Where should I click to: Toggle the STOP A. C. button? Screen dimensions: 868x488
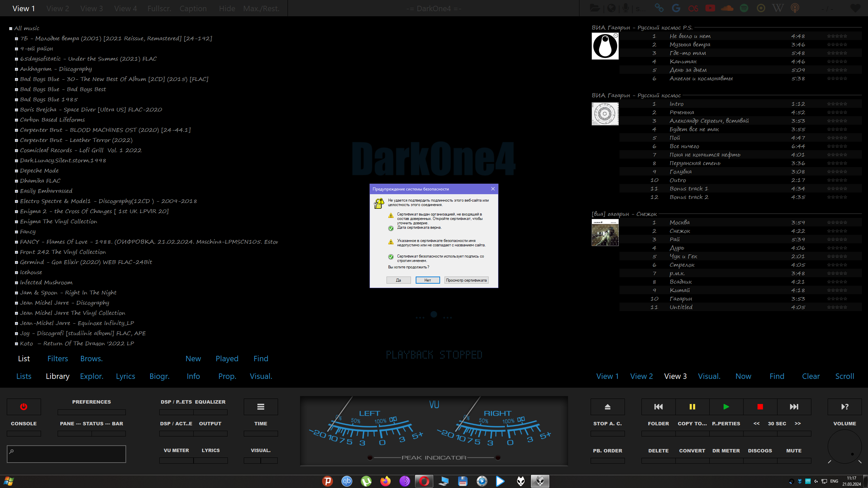coord(607,424)
